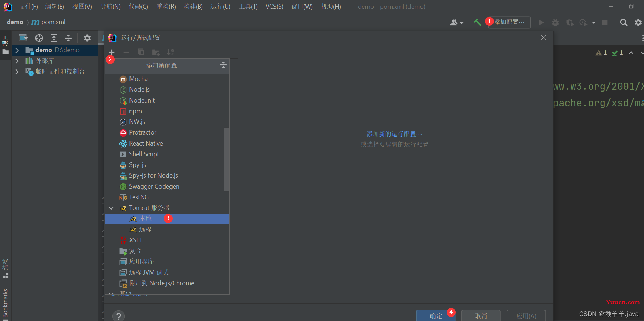Click the help question mark button in dialog

point(118,316)
